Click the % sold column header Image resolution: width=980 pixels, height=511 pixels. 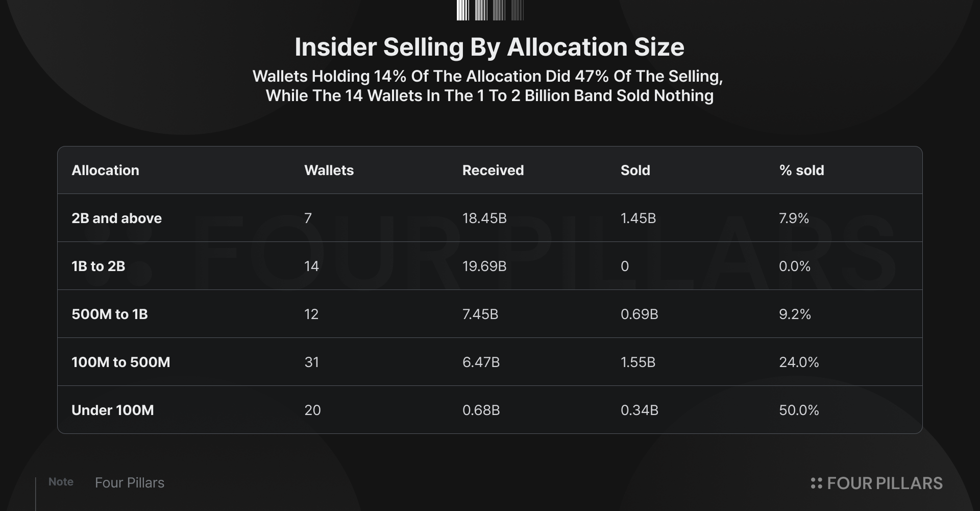pos(801,171)
